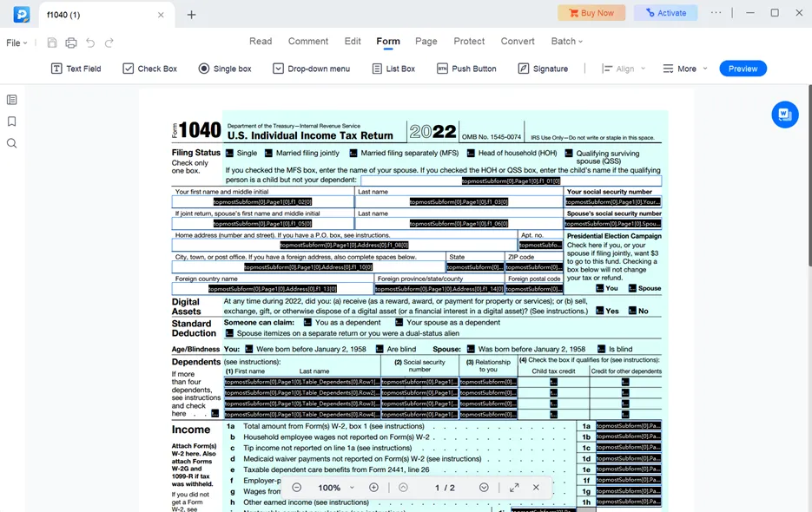Image resolution: width=812 pixels, height=512 pixels.
Task: Select the Signature field tool
Action: pyautogui.click(x=543, y=68)
